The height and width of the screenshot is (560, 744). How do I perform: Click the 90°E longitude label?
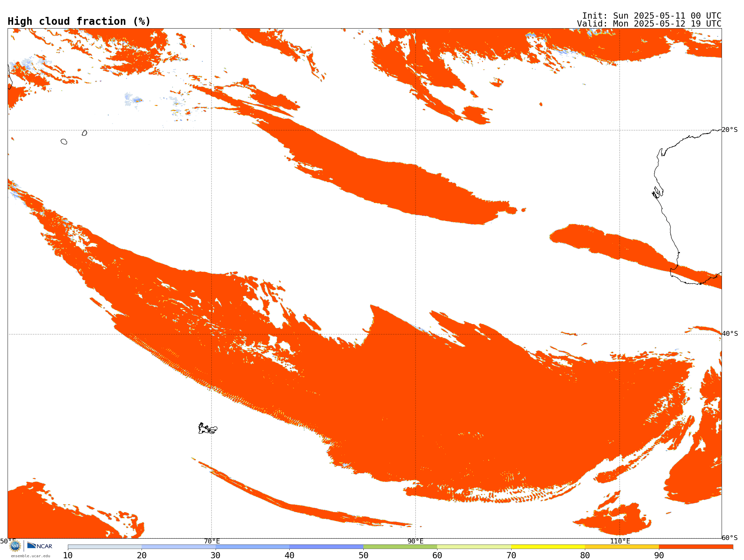(x=415, y=541)
